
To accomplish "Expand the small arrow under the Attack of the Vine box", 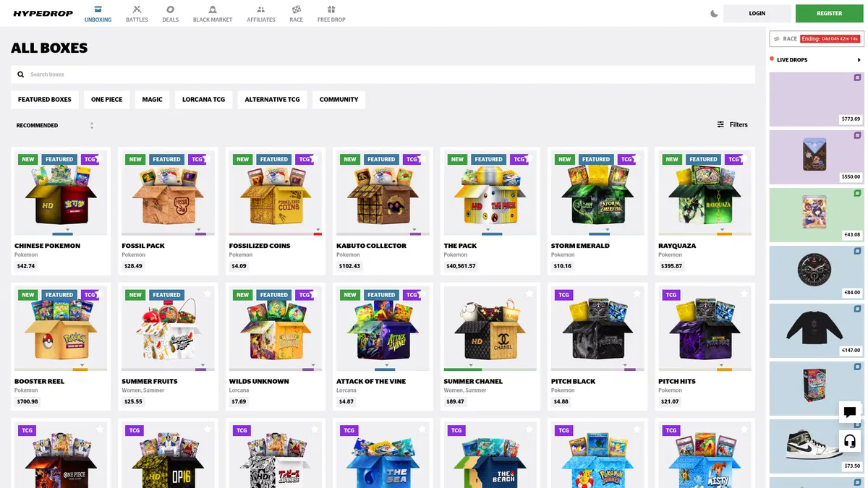I will [386, 364].
